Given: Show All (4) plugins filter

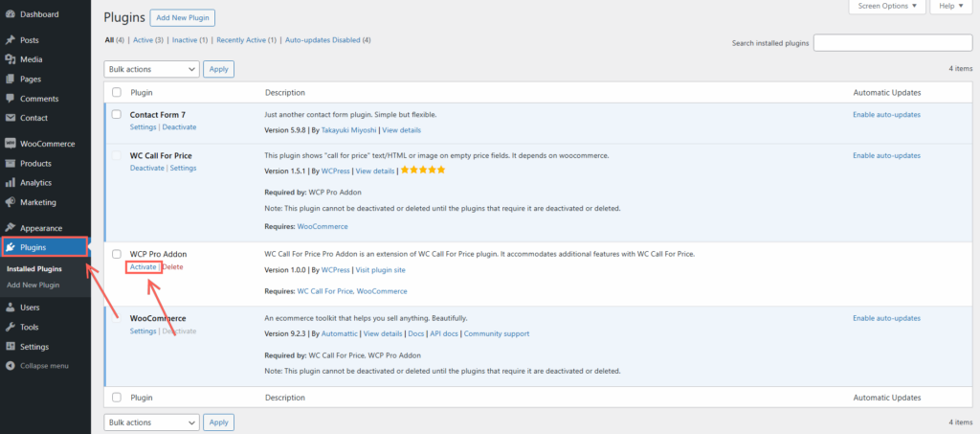Looking at the screenshot, I should point(115,40).
